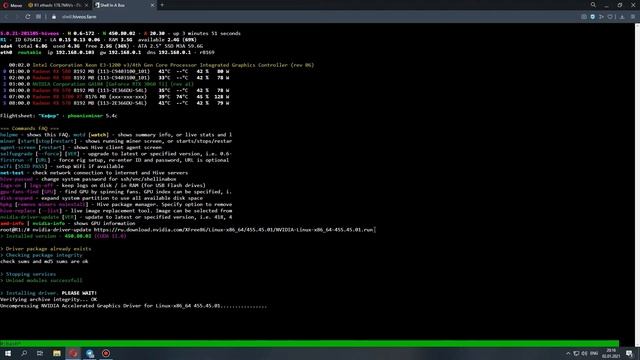This screenshot has height=360, width=640.
Task: Open the ad blocker shield icon
Action: pos(593,17)
